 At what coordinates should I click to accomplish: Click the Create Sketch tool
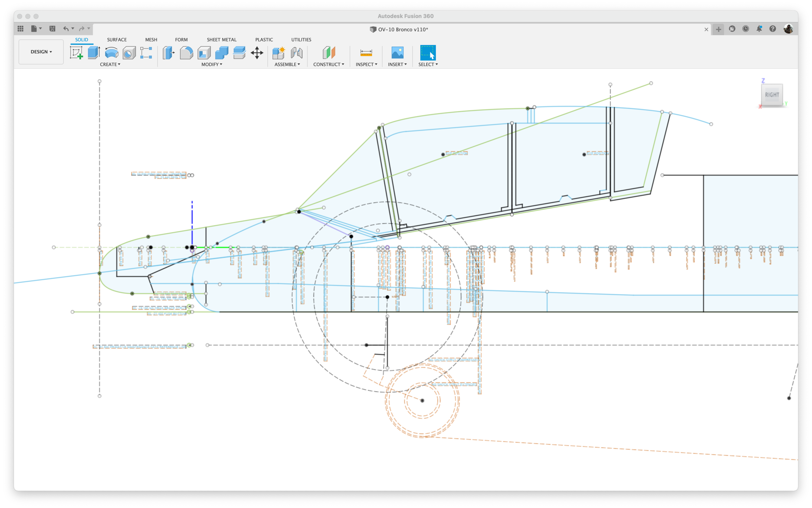76,53
